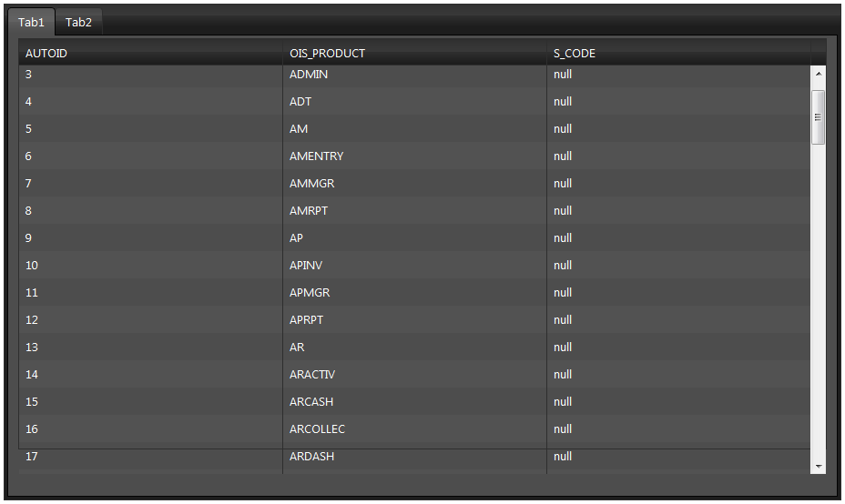The width and height of the screenshot is (845, 504).
Task: Switch to the Tab1 tab
Action: [x=31, y=22]
